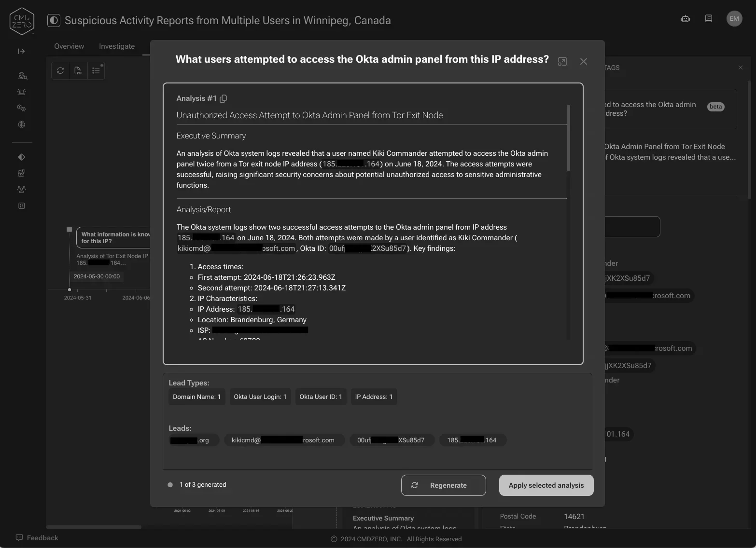756x548 pixels.
Task: Open the users group sidebar icon
Action: point(22,190)
